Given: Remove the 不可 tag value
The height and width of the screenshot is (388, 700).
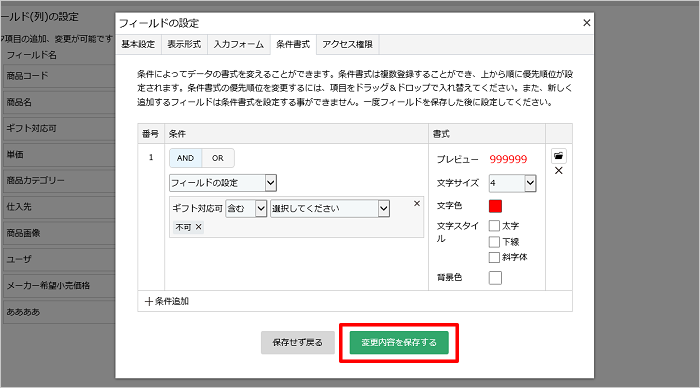Looking at the screenshot, I should coord(199,227).
